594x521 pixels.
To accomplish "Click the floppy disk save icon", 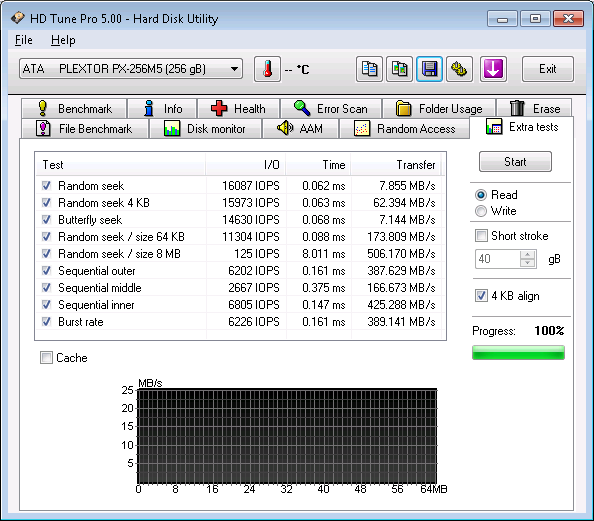I will click(429, 69).
